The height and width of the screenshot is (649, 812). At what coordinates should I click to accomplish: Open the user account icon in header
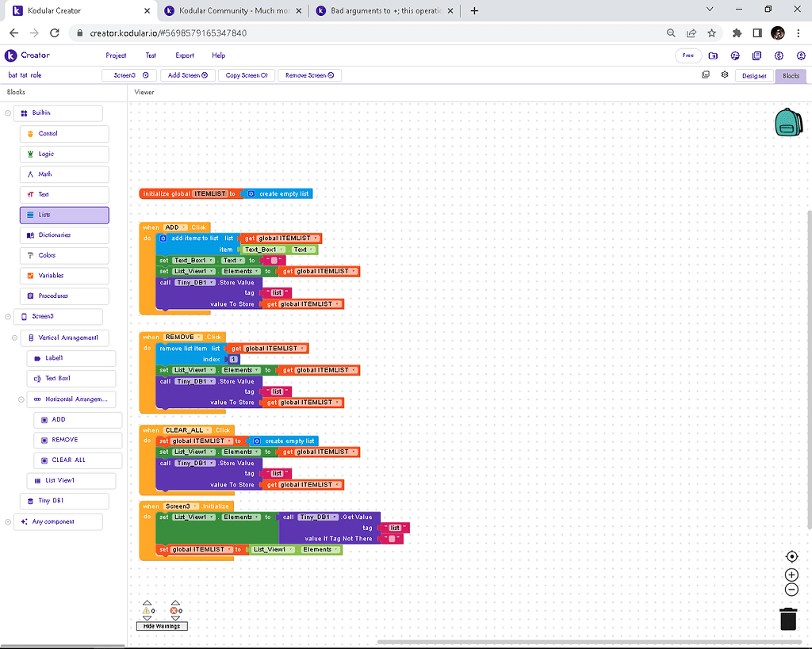(799, 55)
